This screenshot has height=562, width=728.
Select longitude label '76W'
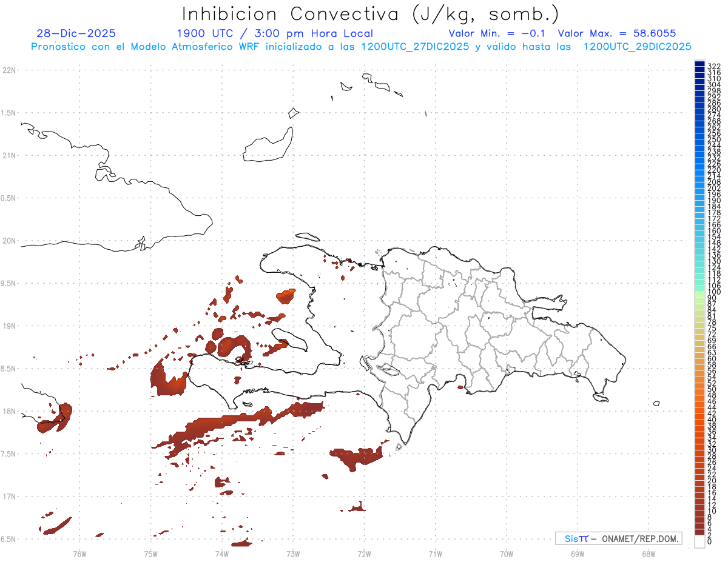pyautogui.click(x=79, y=554)
